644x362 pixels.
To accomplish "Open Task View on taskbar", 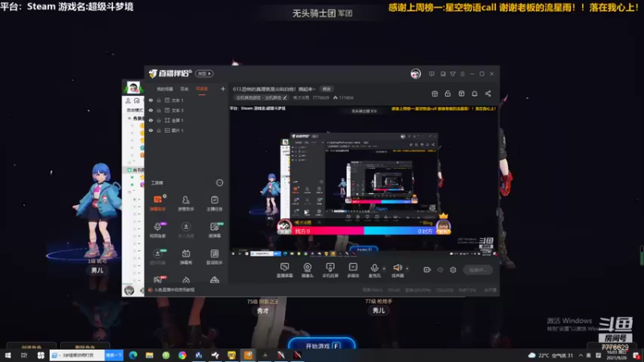I will (x=24, y=356).
